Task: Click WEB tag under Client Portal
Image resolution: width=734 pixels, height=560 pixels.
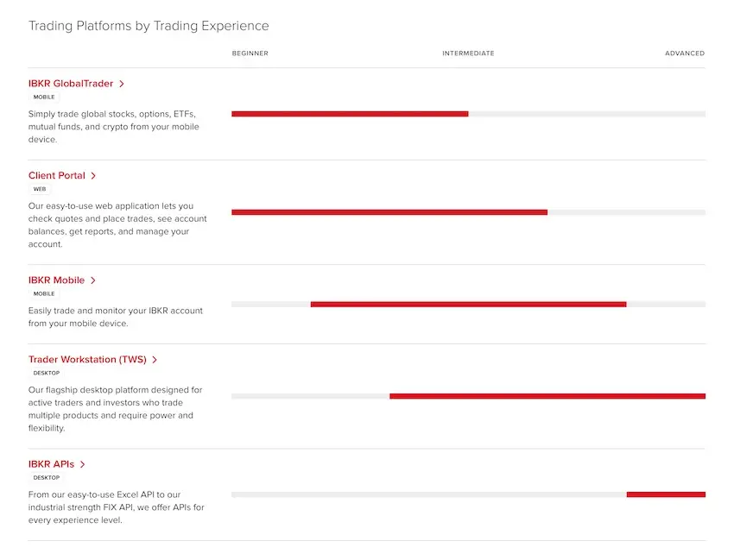Action: tap(40, 190)
